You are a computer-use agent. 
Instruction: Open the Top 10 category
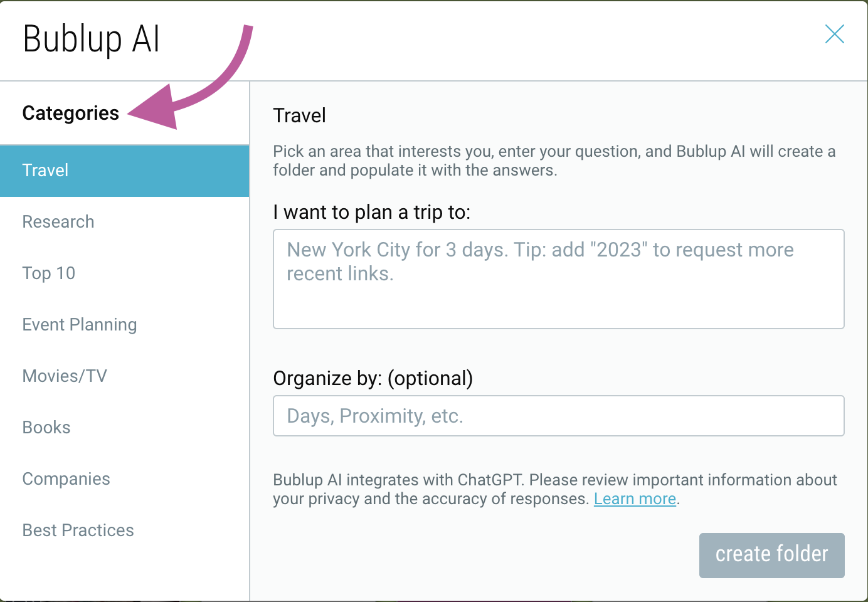(49, 273)
